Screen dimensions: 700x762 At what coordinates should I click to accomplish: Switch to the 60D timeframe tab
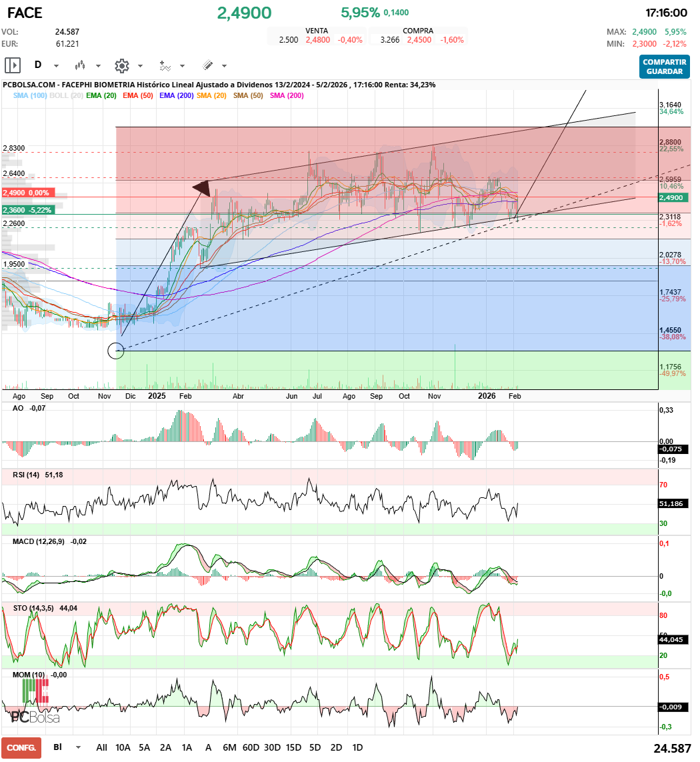[251, 747]
